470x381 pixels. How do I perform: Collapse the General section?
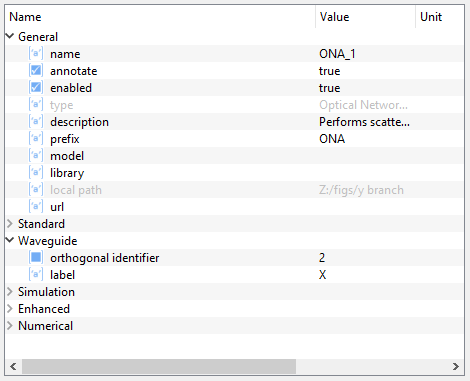(10, 36)
